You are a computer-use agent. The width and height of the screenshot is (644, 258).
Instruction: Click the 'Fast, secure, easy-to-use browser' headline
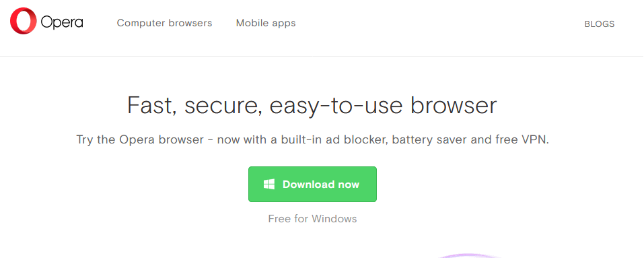[312, 106]
